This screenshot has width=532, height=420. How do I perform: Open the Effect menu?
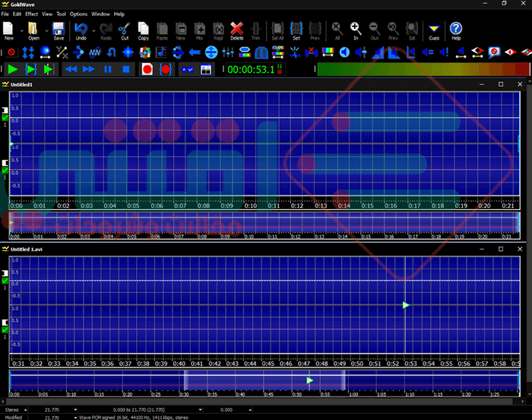tap(32, 14)
